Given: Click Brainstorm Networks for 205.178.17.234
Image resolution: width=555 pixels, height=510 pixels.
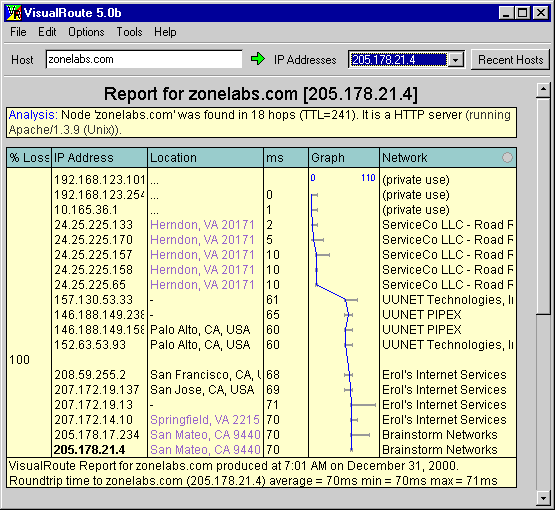Looking at the screenshot, I should point(440,435).
